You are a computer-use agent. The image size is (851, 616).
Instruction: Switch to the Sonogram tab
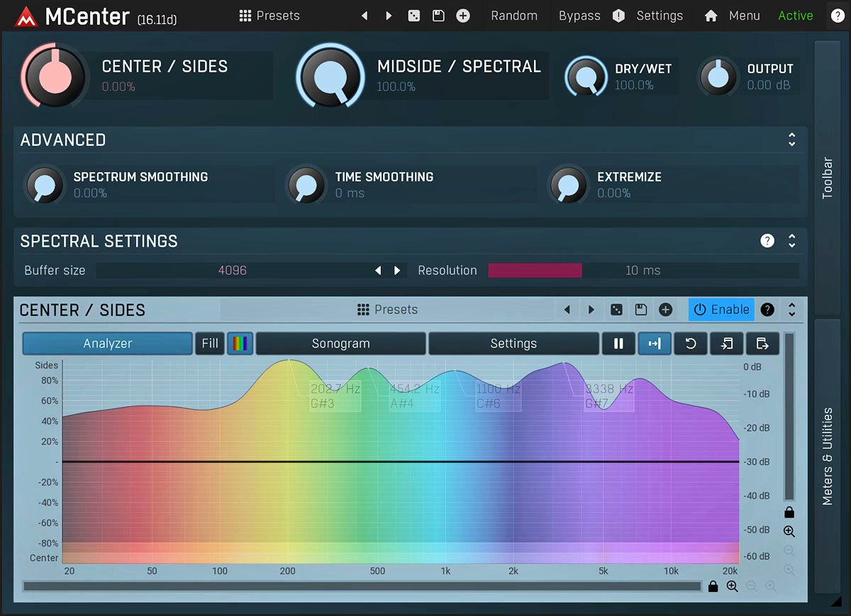tap(340, 343)
